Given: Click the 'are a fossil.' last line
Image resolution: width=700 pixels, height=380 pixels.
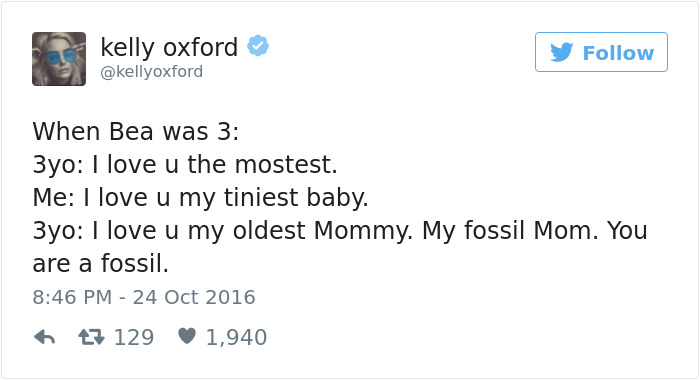Looking at the screenshot, I should click(x=100, y=263).
